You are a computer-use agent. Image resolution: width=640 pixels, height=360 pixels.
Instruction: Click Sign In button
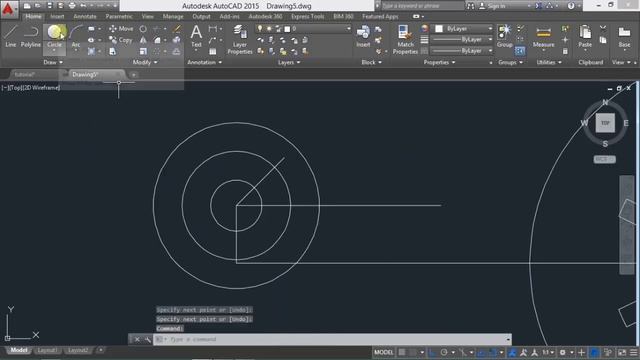493,6
